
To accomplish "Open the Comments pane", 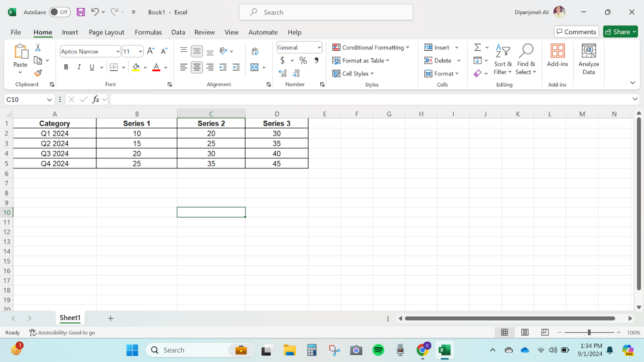I will 576,31.
